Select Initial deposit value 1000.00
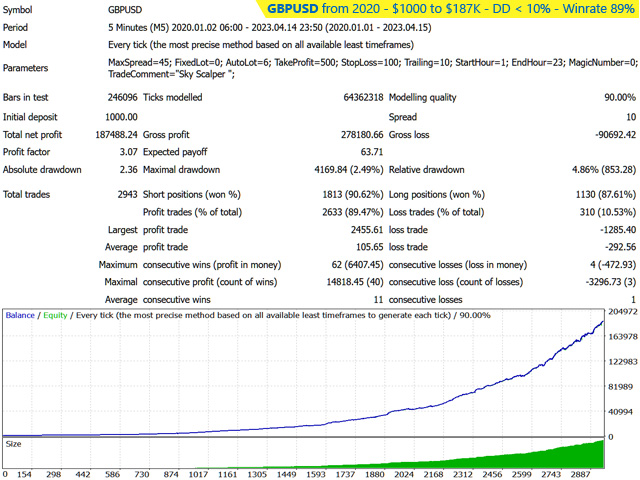This screenshot has width=640, height=480. pos(121,117)
